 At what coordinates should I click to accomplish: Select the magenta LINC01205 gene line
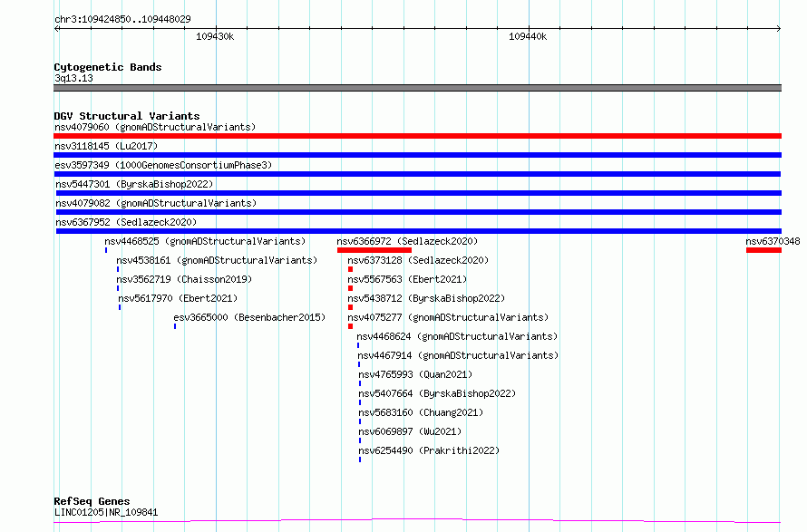tap(417, 521)
